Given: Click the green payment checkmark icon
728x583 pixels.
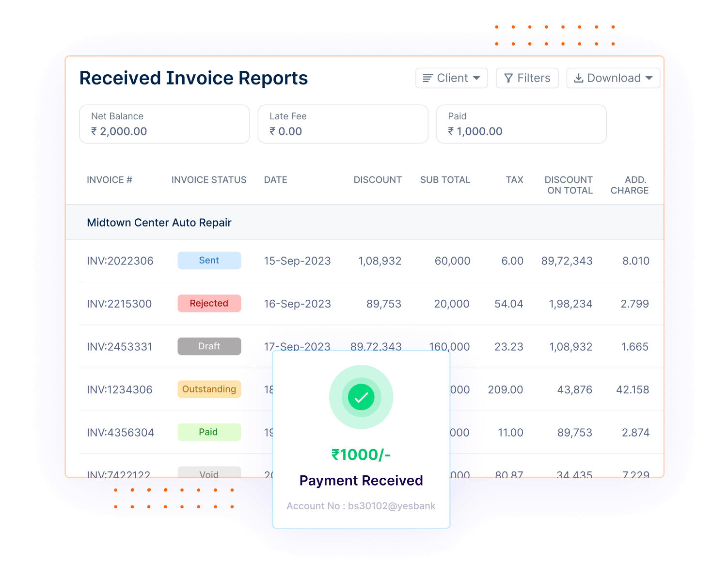Looking at the screenshot, I should point(361,397).
